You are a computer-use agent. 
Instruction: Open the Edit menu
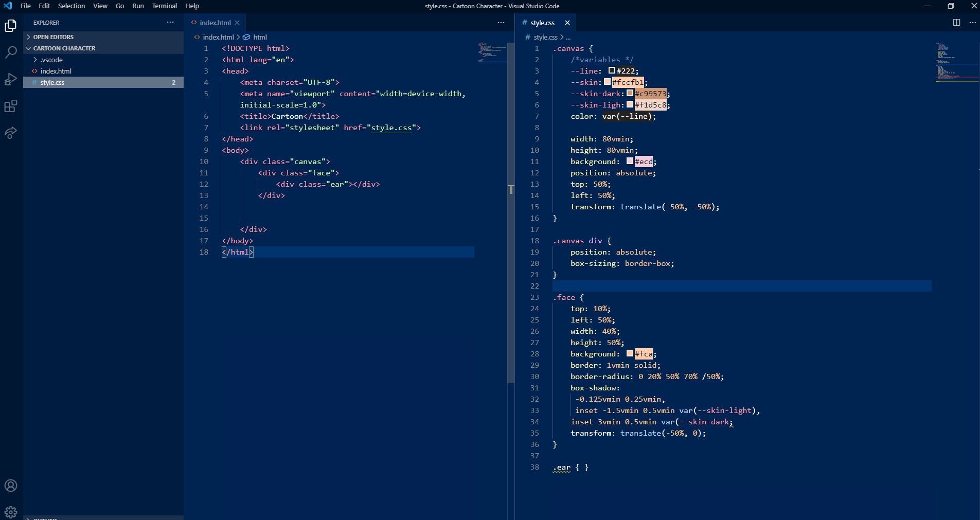tap(44, 6)
